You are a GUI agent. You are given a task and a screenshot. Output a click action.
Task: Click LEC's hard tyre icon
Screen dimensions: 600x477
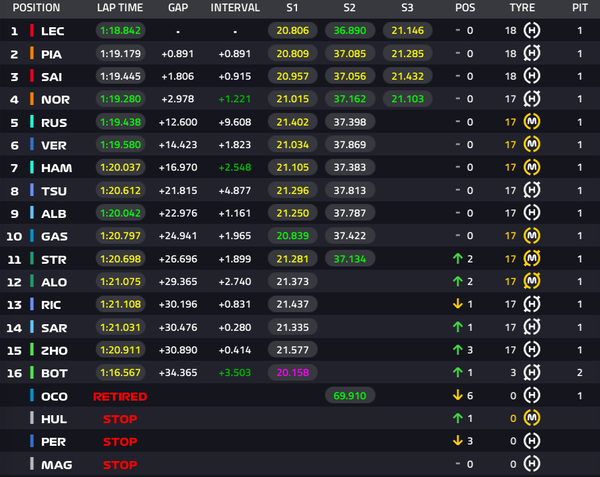[532, 31]
